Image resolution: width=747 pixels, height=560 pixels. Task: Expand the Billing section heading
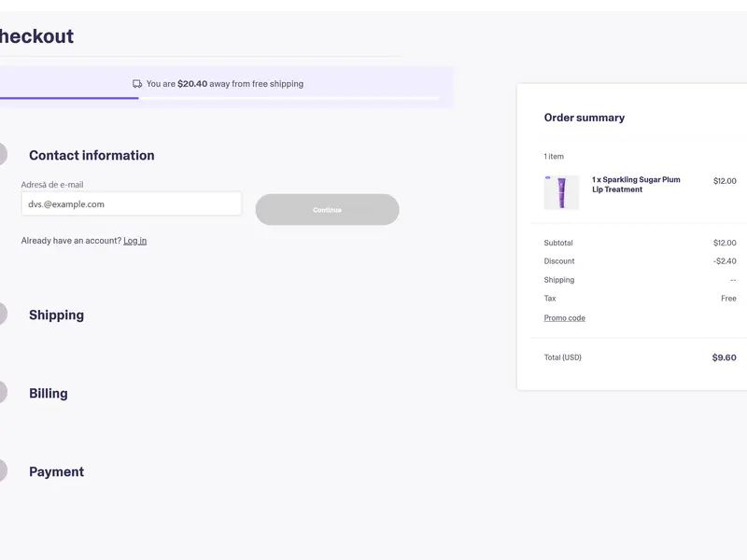[x=49, y=394]
